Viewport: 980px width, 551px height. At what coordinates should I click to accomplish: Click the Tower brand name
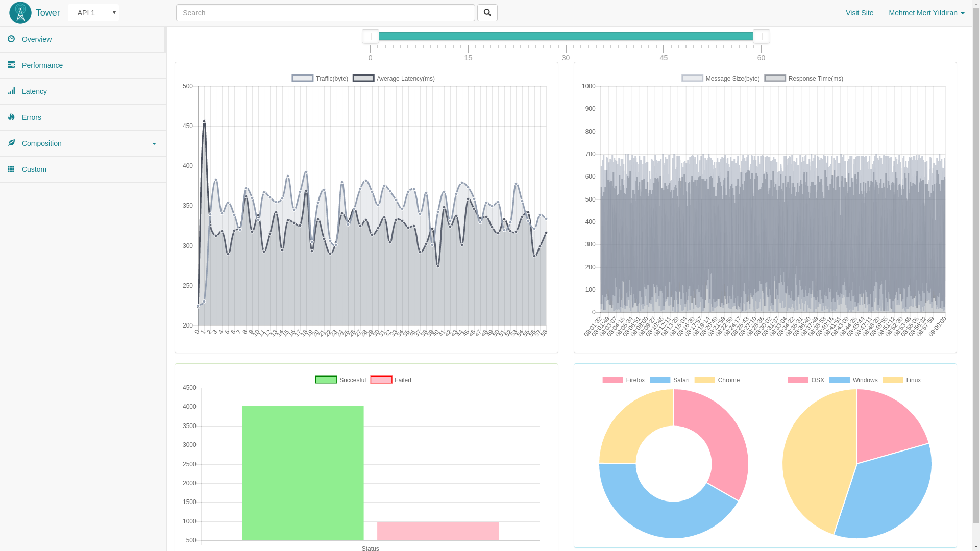pyautogui.click(x=48, y=13)
